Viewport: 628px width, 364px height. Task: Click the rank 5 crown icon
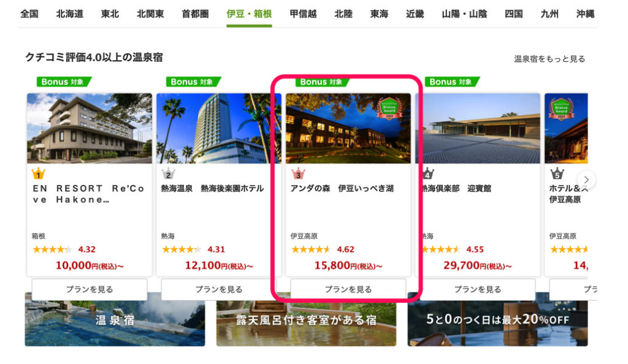pyautogui.click(x=557, y=174)
